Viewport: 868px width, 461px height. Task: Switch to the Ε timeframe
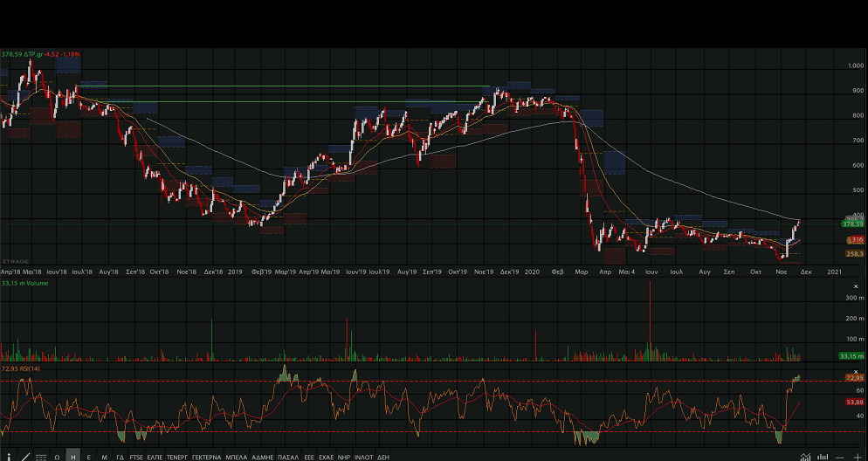point(89,457)
